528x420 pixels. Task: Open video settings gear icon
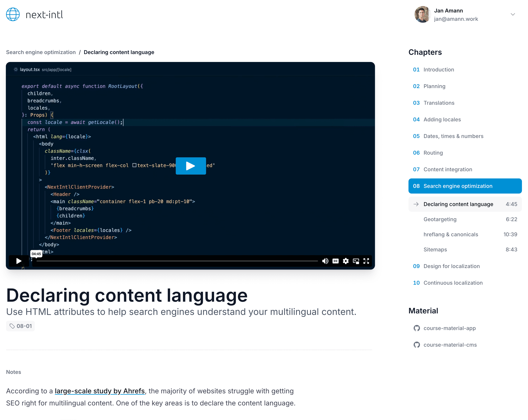point(346,261)
